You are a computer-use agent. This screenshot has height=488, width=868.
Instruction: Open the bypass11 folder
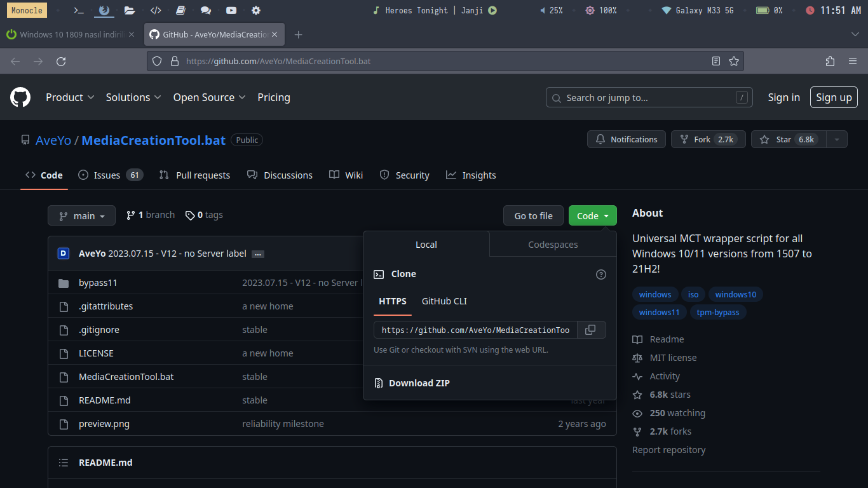tap(98, 283)
